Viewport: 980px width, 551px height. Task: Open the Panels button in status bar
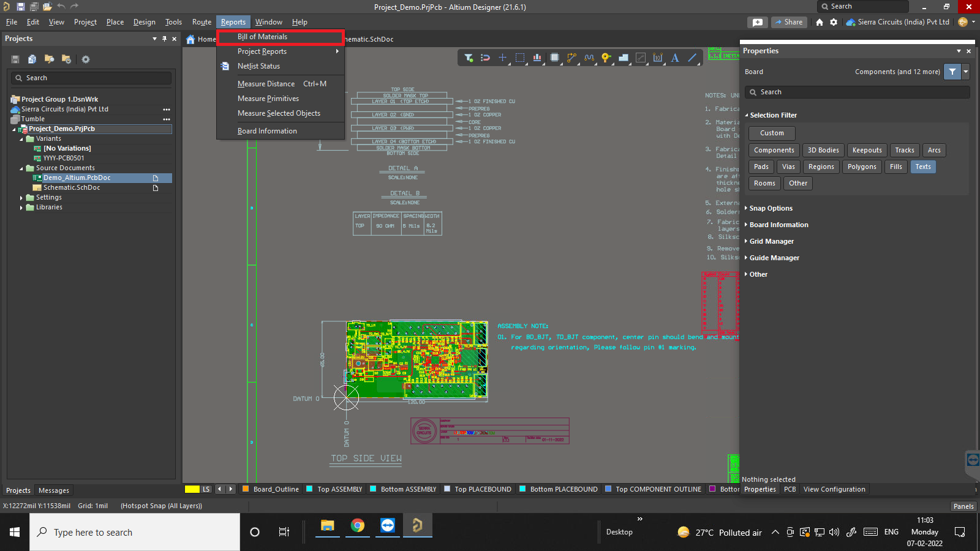click(963, 506)
